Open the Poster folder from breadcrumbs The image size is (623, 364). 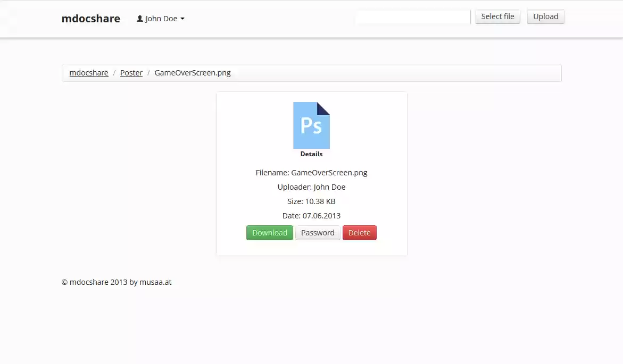[131, 72]
